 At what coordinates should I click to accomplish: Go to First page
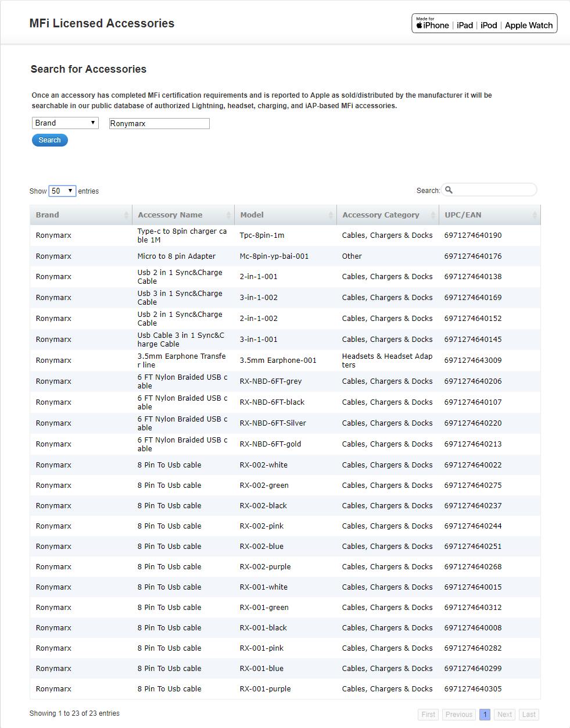click(428, 715)
